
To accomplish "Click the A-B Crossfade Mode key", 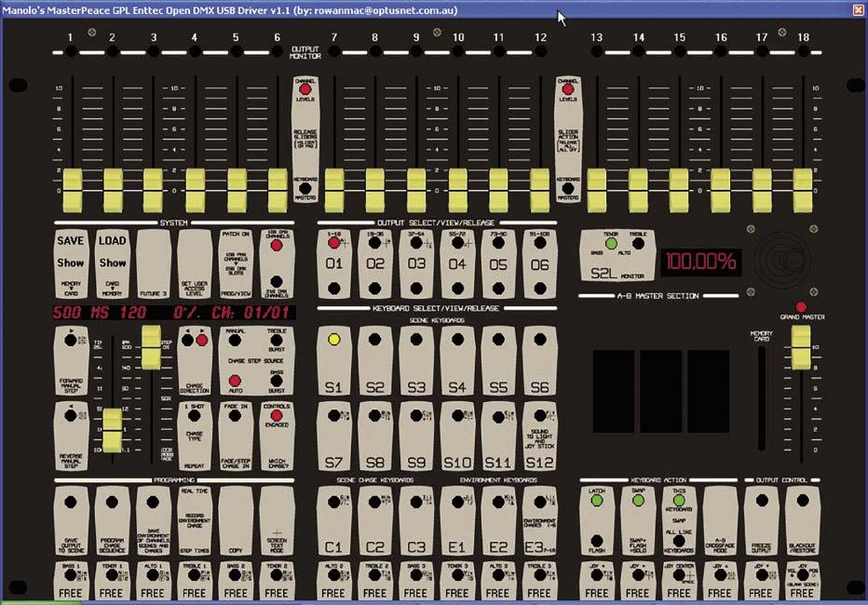I will point(720,521).
